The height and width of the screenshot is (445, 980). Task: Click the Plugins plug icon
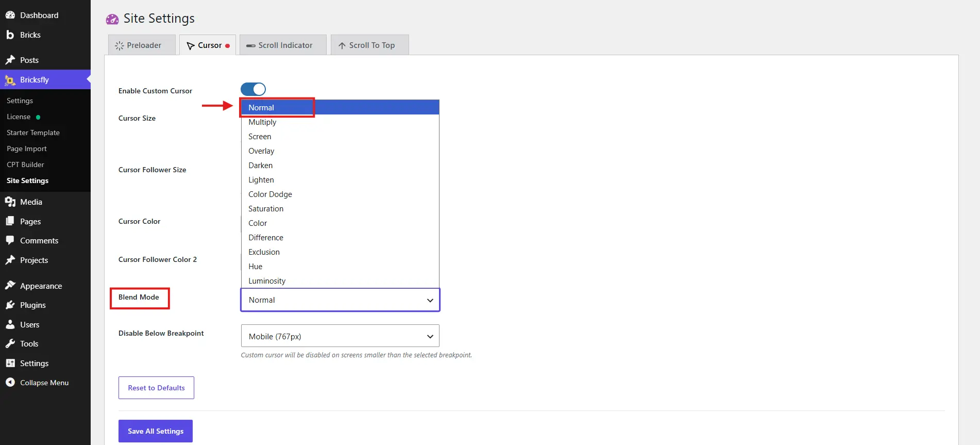coord(10,305)
